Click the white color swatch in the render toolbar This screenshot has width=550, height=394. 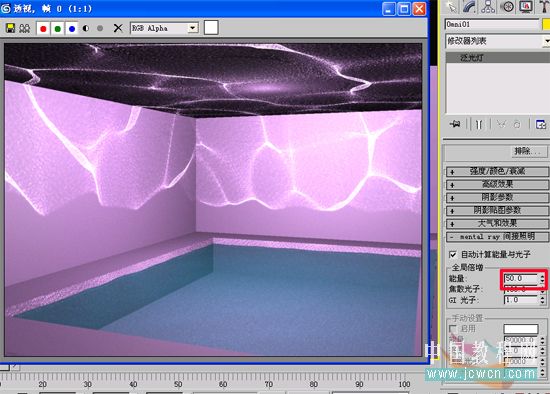coord(211,27)
